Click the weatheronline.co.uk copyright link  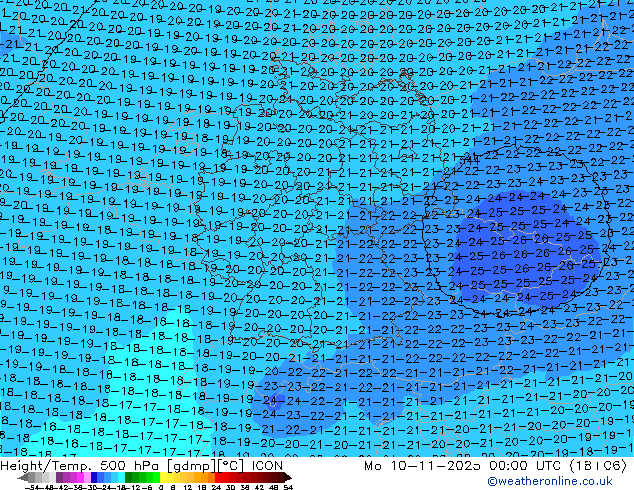coord(550,481)
